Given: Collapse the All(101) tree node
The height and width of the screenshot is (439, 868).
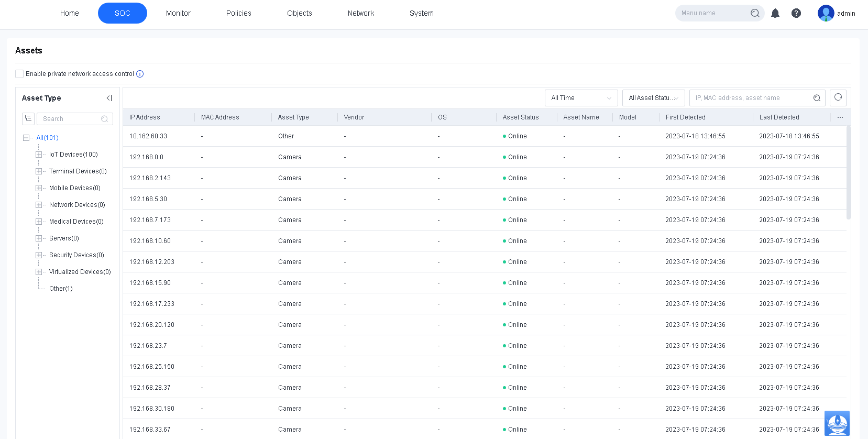Looking at the screenshot, I should (26, 138).
